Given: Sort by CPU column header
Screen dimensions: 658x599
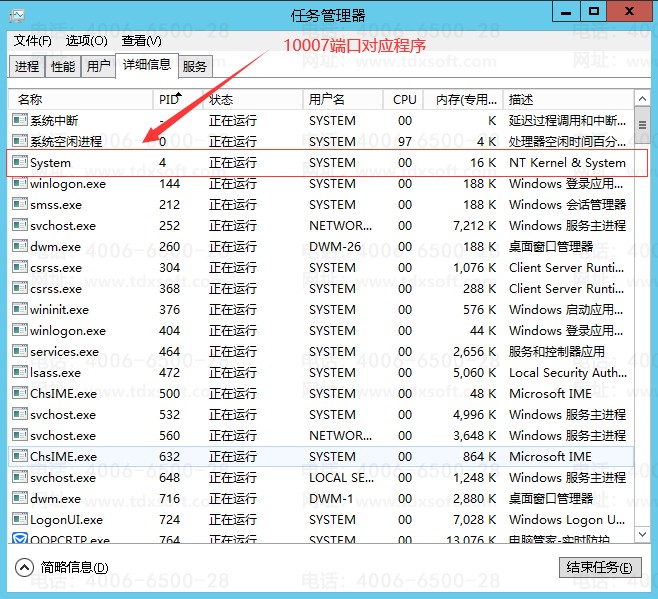Looking at the screenshot, I should click(x=404, y=99).
